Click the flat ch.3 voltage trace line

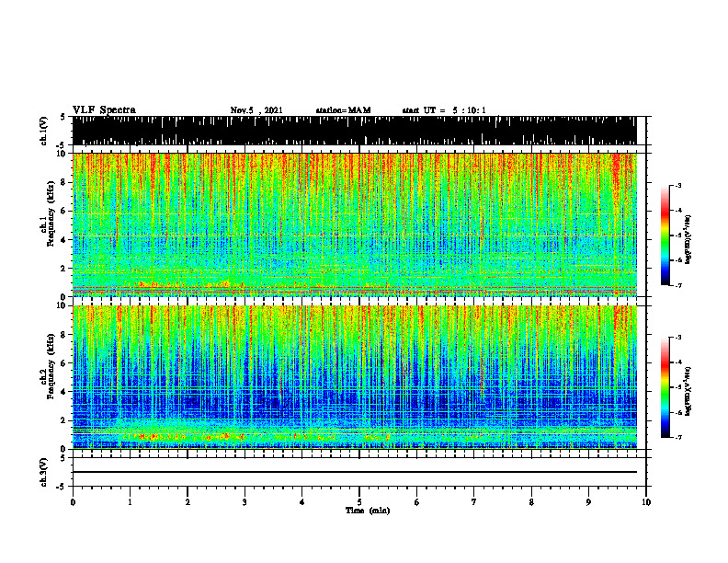354,472
